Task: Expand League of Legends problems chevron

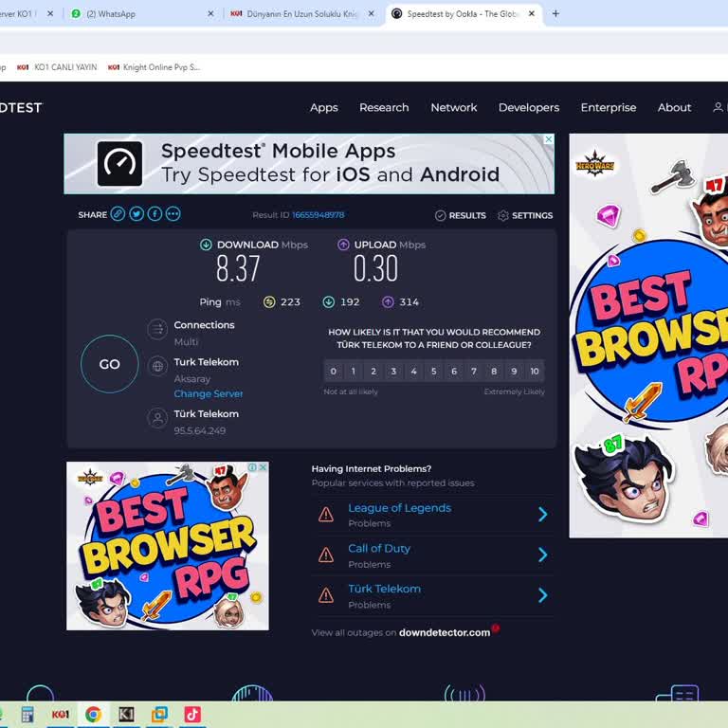Action: [x=542, y=515]
